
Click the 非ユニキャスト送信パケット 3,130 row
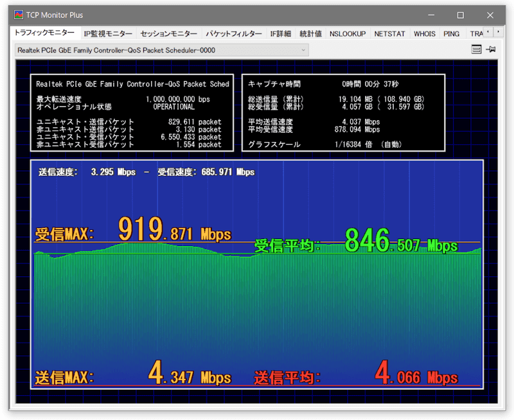click(x=129, y=130)
